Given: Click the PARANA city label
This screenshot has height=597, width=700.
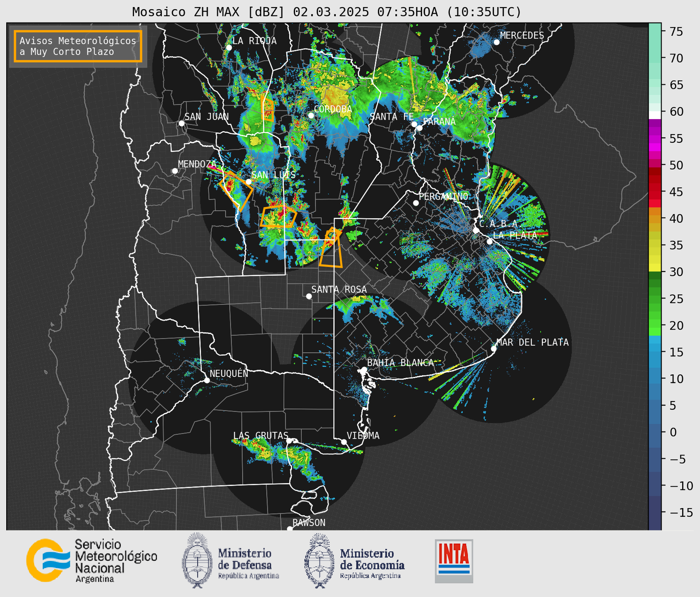Looking at the screenshot, I should (x=439, y=122).
